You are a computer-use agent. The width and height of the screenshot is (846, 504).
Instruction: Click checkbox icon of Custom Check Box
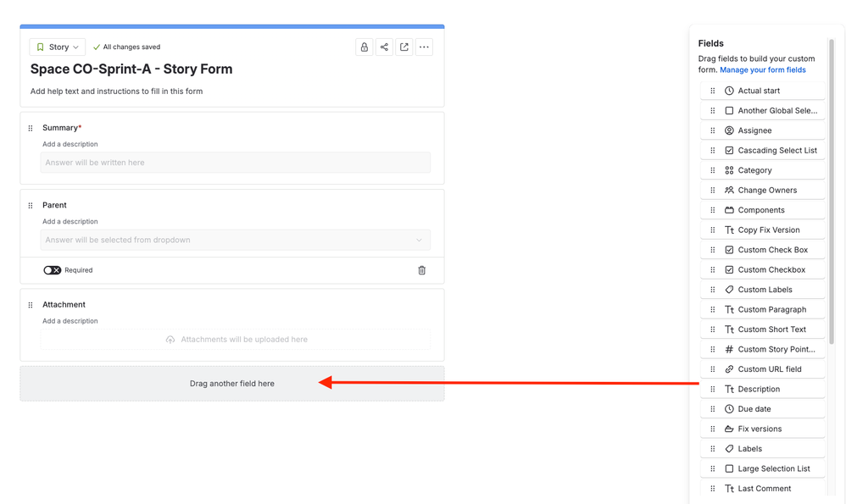[x=729, y=250]
